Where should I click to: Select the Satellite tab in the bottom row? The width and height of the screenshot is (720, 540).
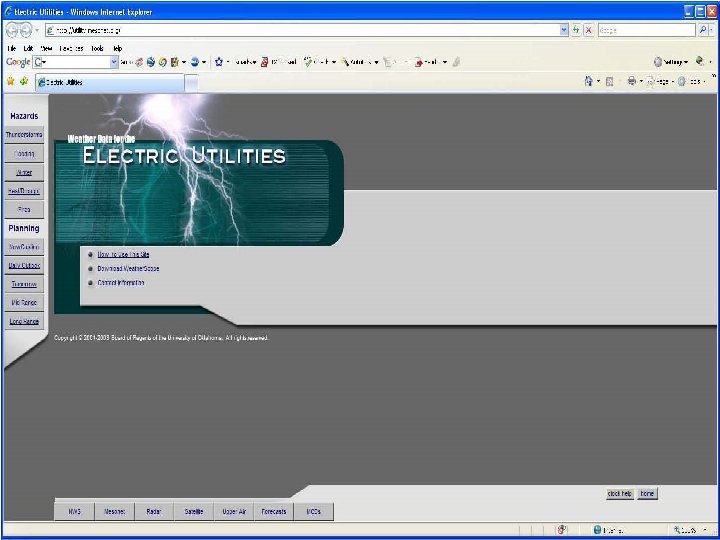pos(194,512)
